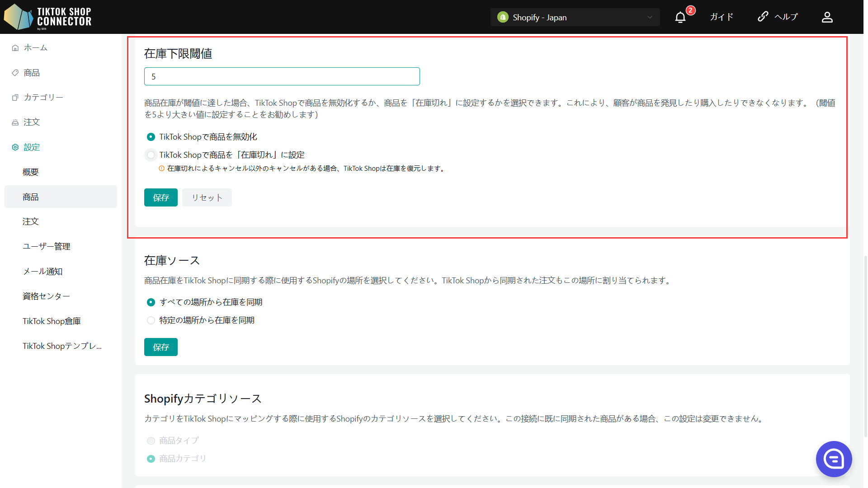The image size is (868, 488).
Task: Click the 在庫ソース section heading
Action: tap(172, 260)
